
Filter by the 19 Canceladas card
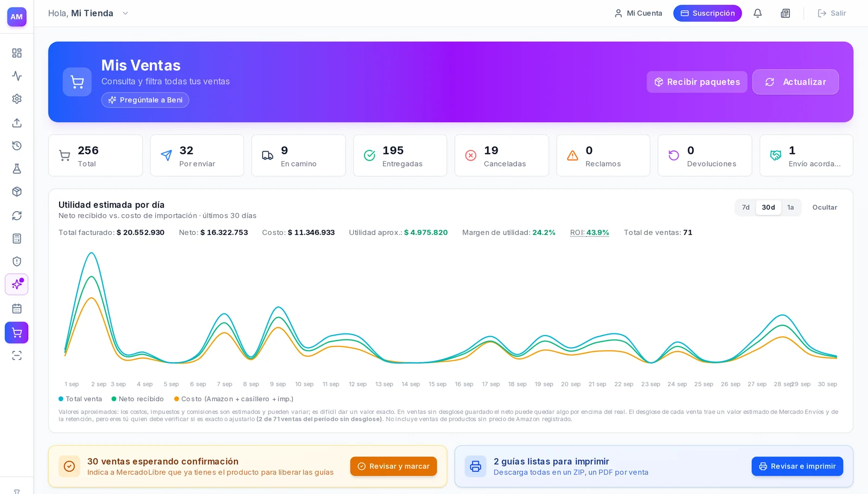coord(501,156)
